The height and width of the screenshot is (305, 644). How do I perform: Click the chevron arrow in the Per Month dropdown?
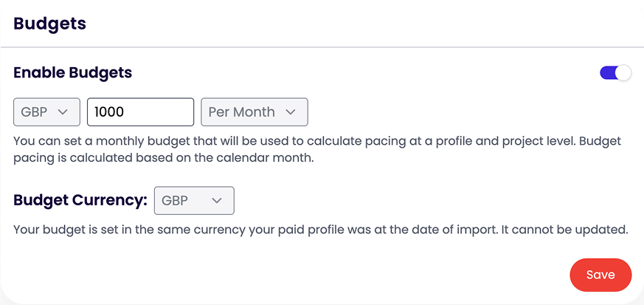pos(291,112)
